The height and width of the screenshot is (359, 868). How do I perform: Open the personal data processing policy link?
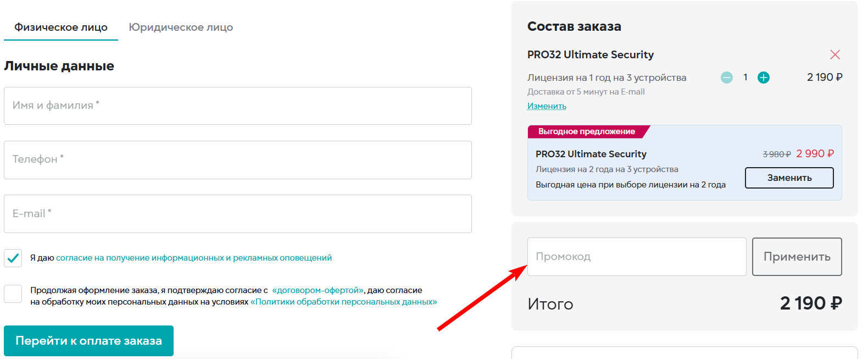pos(343,302)
